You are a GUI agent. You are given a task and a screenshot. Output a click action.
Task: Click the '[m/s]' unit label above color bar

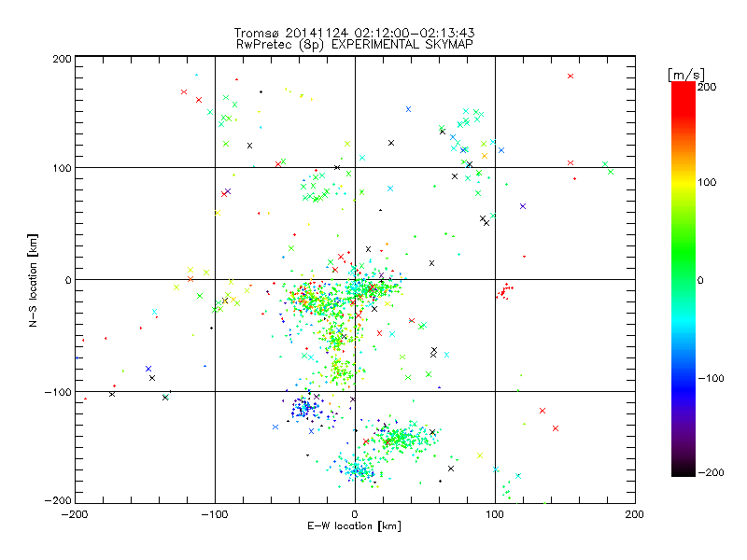pyautogui.click(x=686, y=75)
